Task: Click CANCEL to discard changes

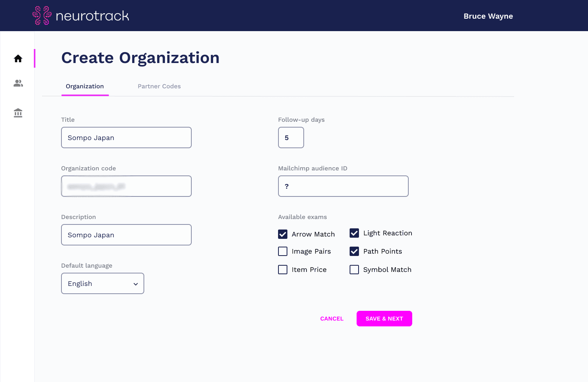Action: point(331,319)
